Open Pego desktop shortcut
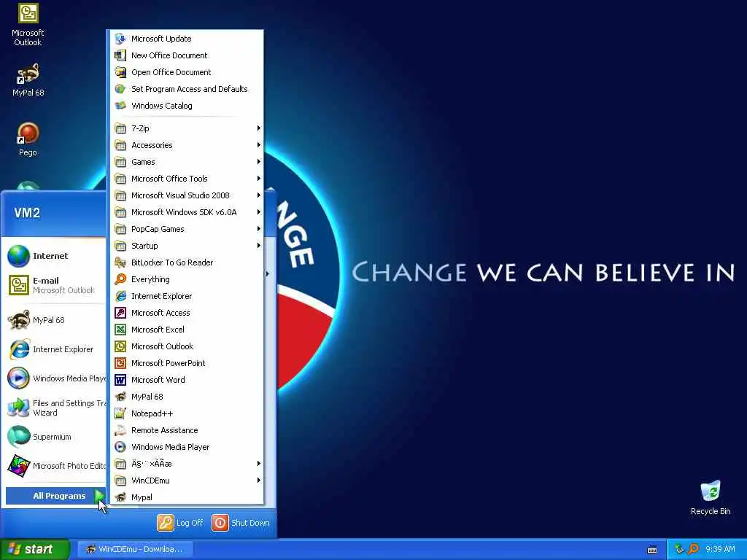Image resolution: width=747 pixels, height=560 pixels. click(28, 139)
